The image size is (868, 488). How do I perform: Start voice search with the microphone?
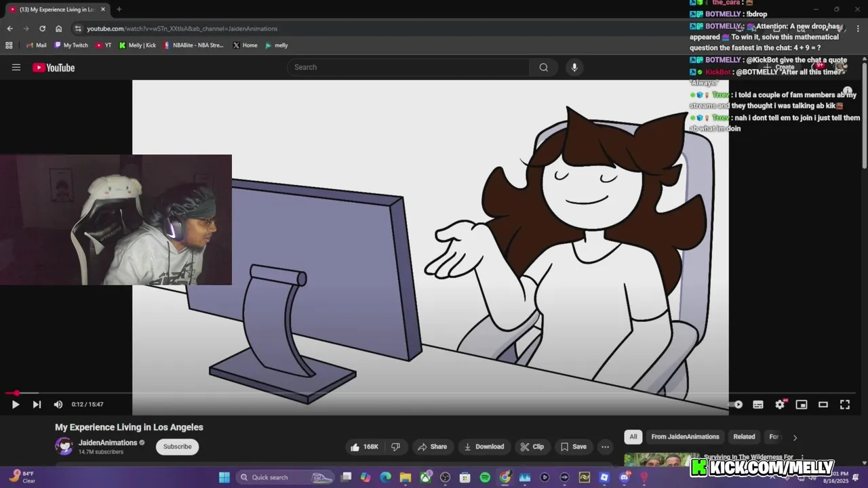(x=574, y=67)
